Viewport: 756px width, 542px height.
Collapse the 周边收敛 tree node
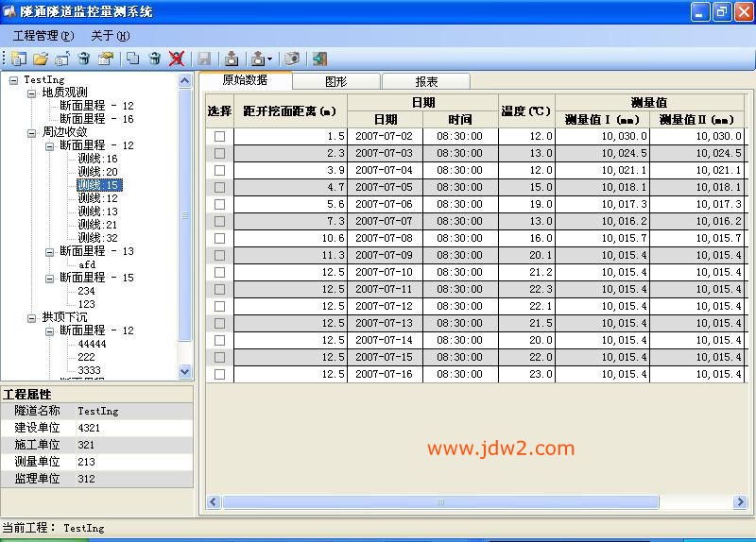[x=32, y=133]
